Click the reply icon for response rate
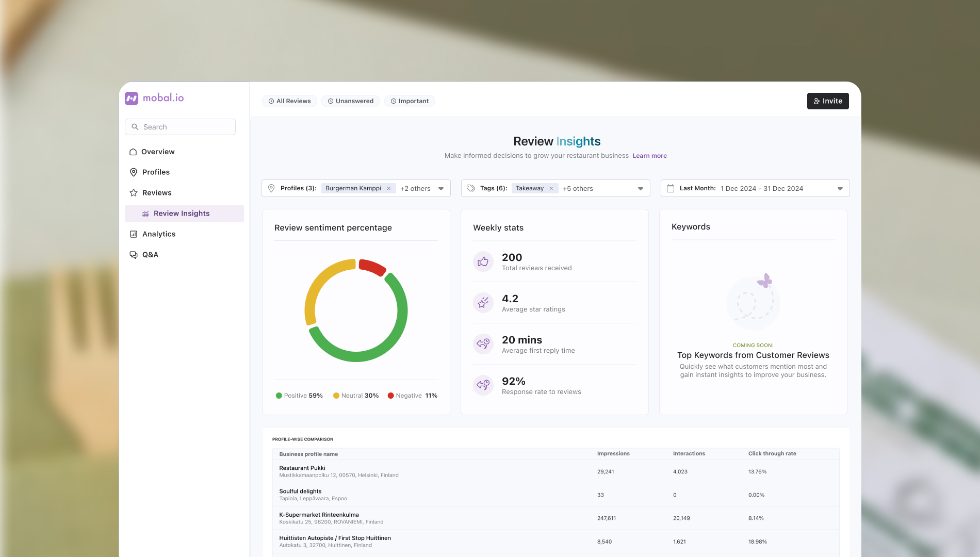 click(x=483, y=385)
